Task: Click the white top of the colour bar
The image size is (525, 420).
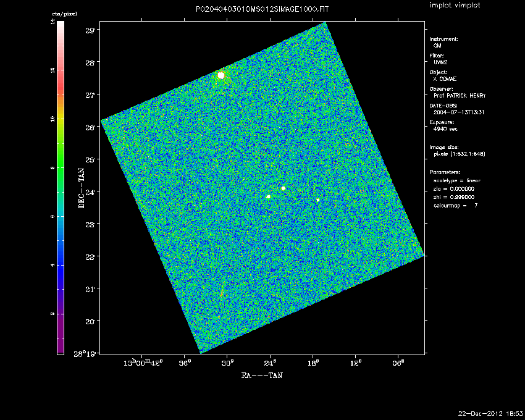Action: [x=61, y=28]
